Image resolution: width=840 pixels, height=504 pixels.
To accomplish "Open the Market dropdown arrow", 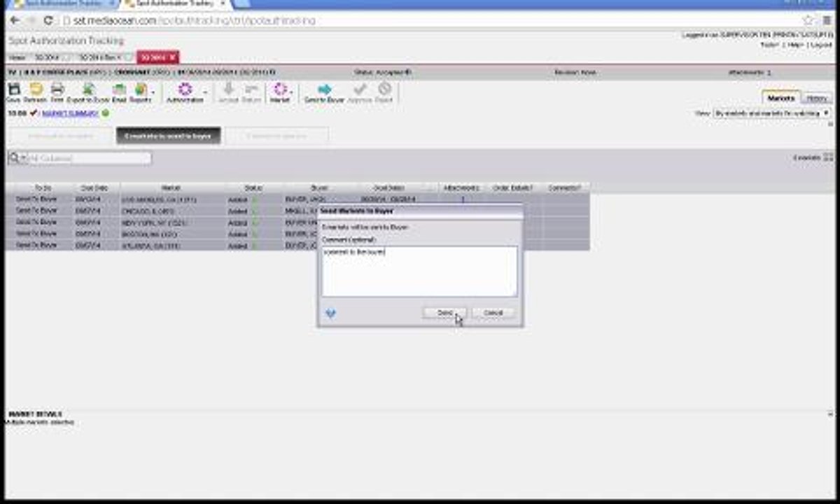I will pos(292,91).
